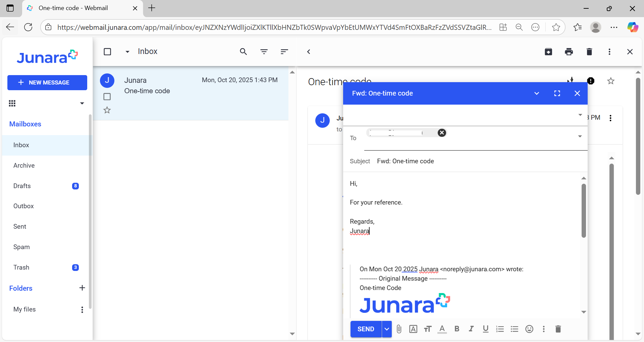Close the Fwd: One-time code compose window
The image size is (644, 342).
click(577, 94)
